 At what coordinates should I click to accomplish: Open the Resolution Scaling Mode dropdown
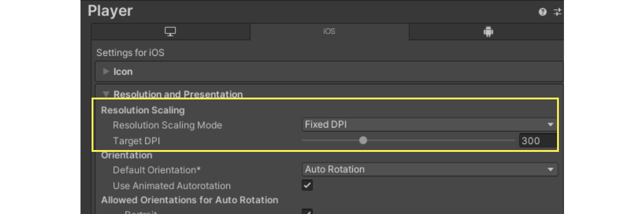[x=430, y=124]
